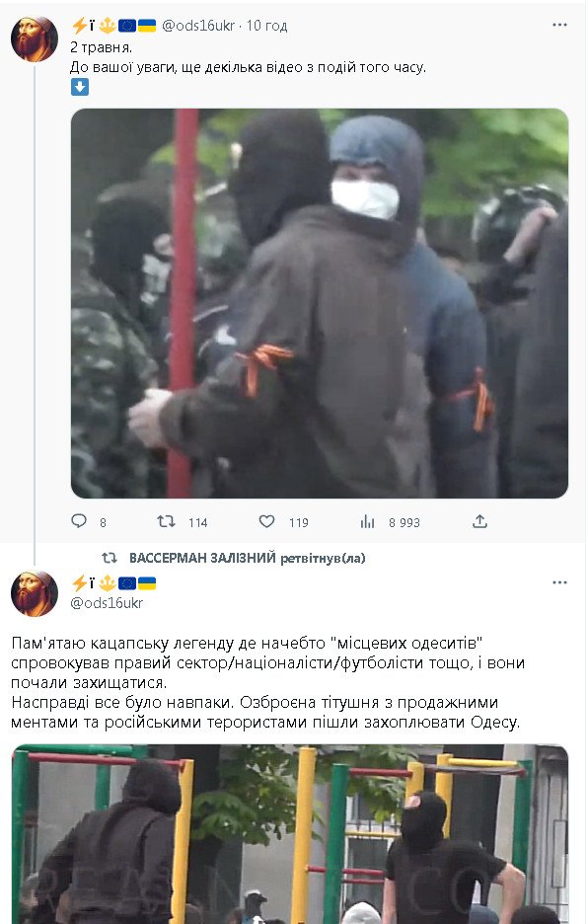Click ВАССЕРМАН ЗАЛІЗНИЙ retweeted label

[x=247, y=558]
